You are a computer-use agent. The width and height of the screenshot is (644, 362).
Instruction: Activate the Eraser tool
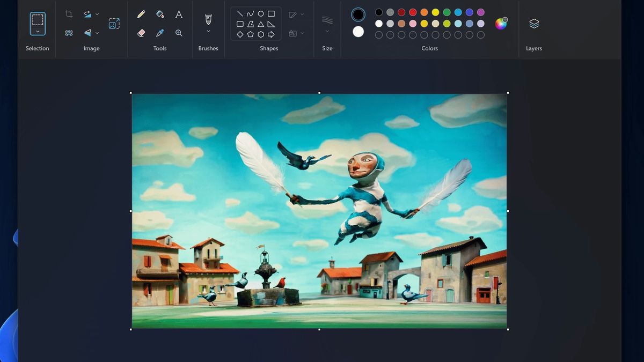click(141, 33)
